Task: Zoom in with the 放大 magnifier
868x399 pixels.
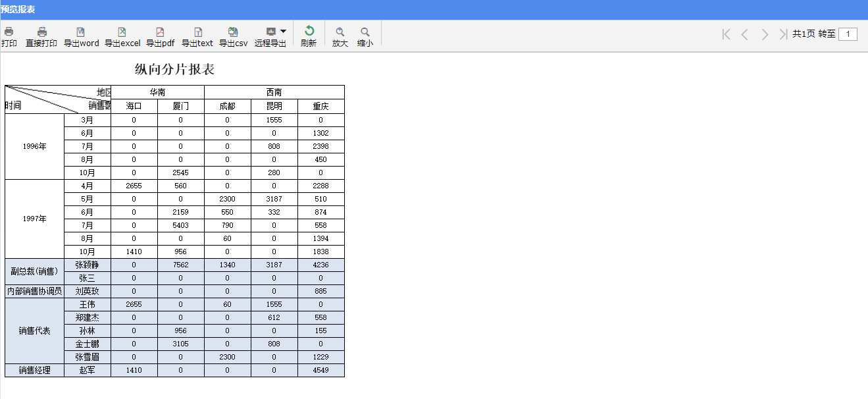Action: pyautogui.click(x=340, y=32)
